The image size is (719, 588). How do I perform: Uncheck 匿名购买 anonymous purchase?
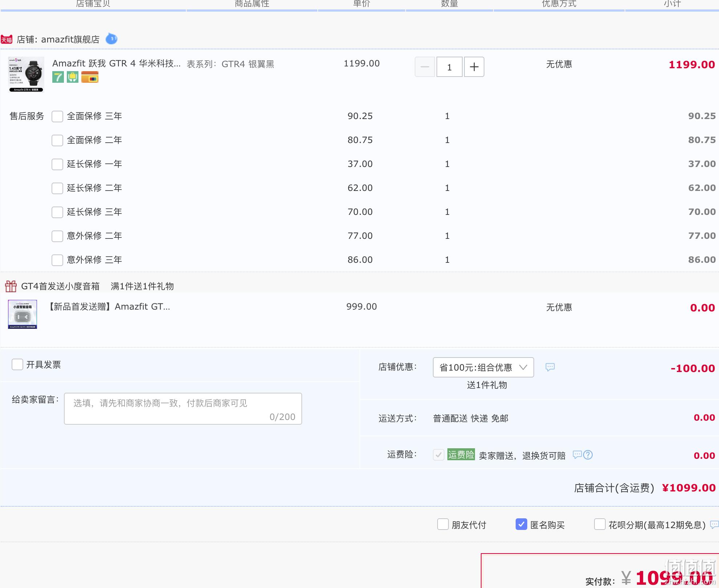tap(521, 524)
